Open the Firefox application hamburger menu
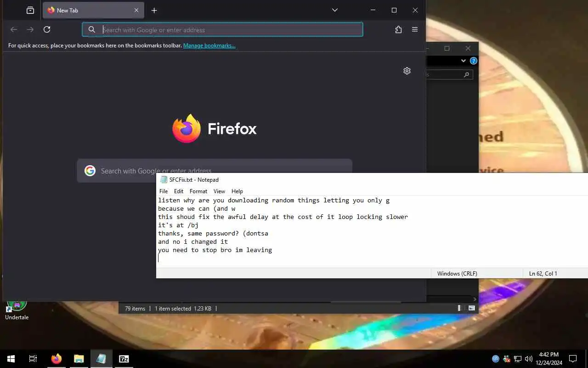This screenshot has width=588, height=368. 415,29
